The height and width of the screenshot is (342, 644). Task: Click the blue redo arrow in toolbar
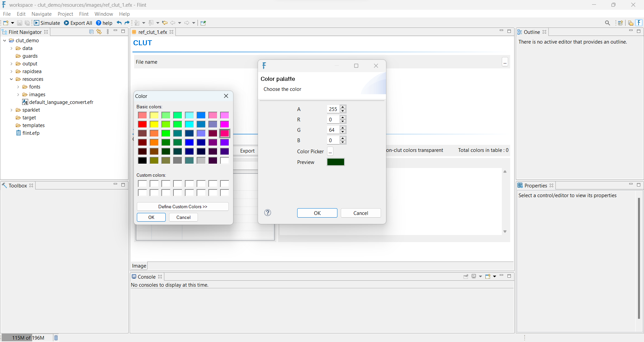coord(127,23)
